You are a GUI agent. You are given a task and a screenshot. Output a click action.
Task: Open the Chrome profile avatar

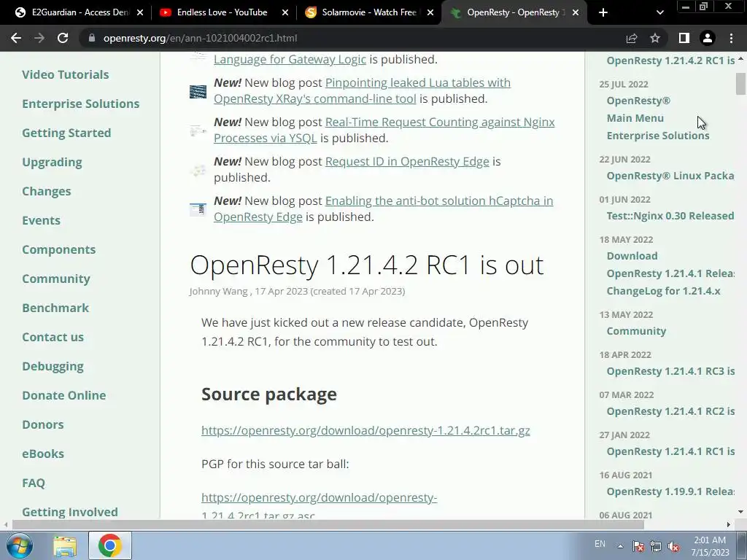pyautogui.click(x=708, y=38)
